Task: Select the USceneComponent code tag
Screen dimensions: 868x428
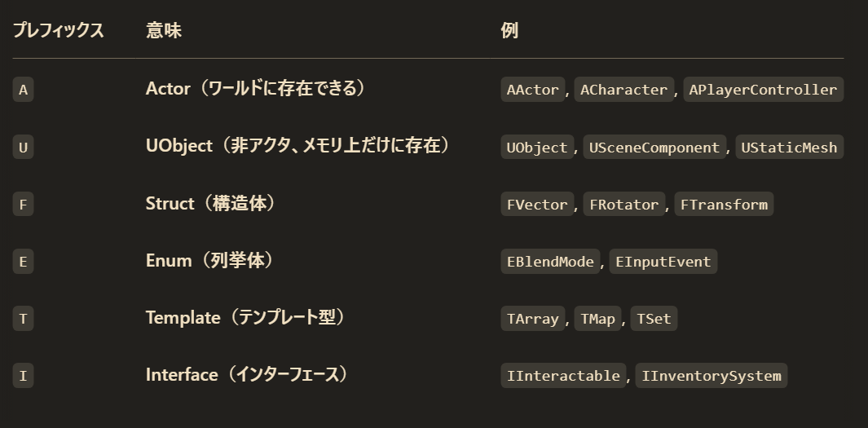Action: coord(654,148)
